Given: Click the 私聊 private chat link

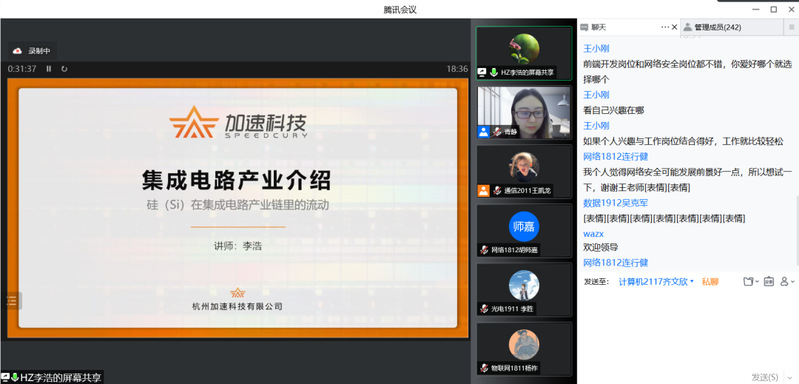Looking at the screenshot, I should (x=710, y=281).
